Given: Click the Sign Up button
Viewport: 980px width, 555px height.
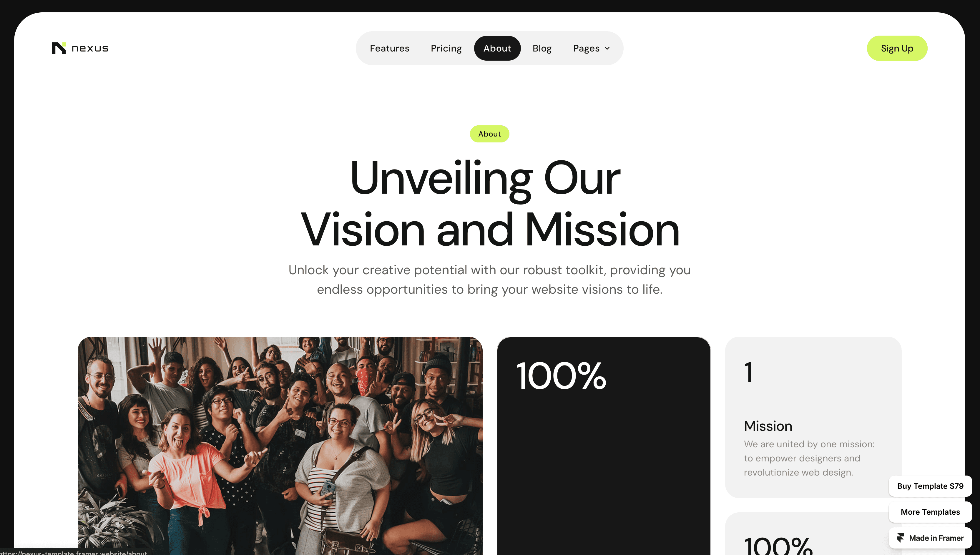Looking at the screenshot, I should [897, 49].
